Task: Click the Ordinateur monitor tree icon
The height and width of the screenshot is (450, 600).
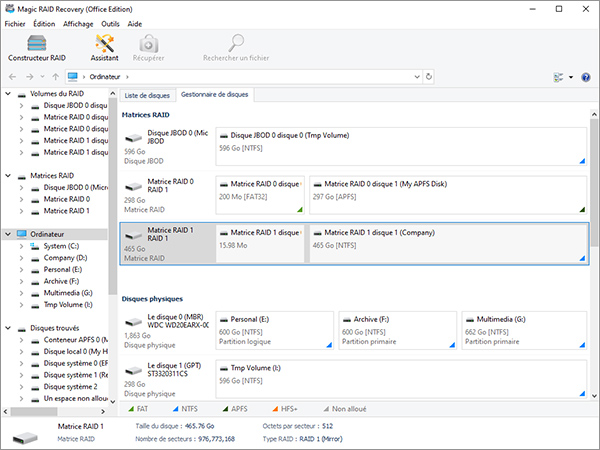Action: point(21,234)
